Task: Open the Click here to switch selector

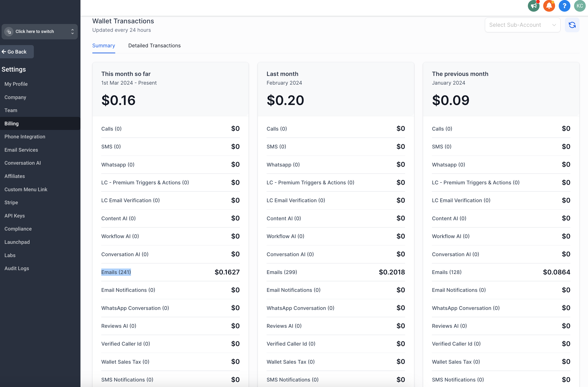Action: point(35,32)
